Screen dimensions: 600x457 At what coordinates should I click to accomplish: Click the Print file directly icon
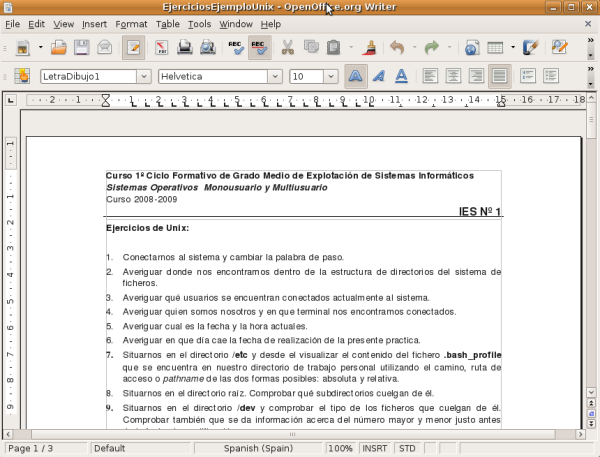(x=185, y=47)
